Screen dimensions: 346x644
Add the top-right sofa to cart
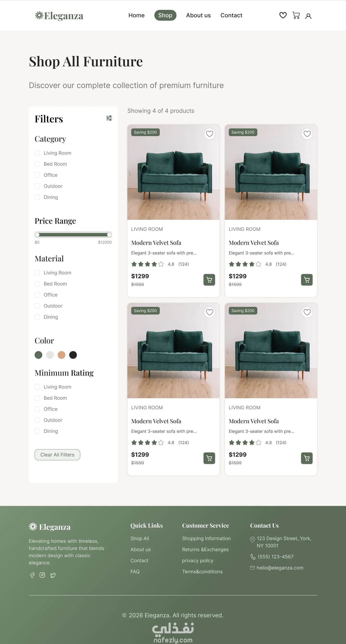click(x=307, y=280)
